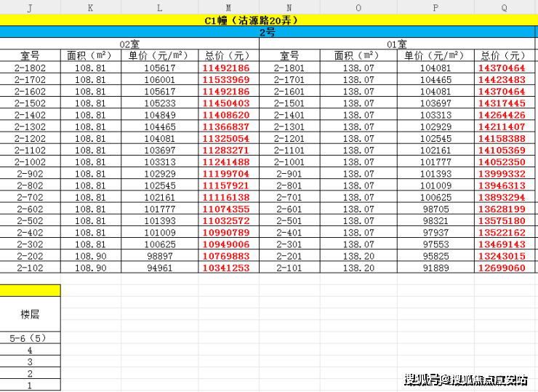Screen dimensions: 538x392
Task: Select total price 14264426
Action: coord(505,115)
